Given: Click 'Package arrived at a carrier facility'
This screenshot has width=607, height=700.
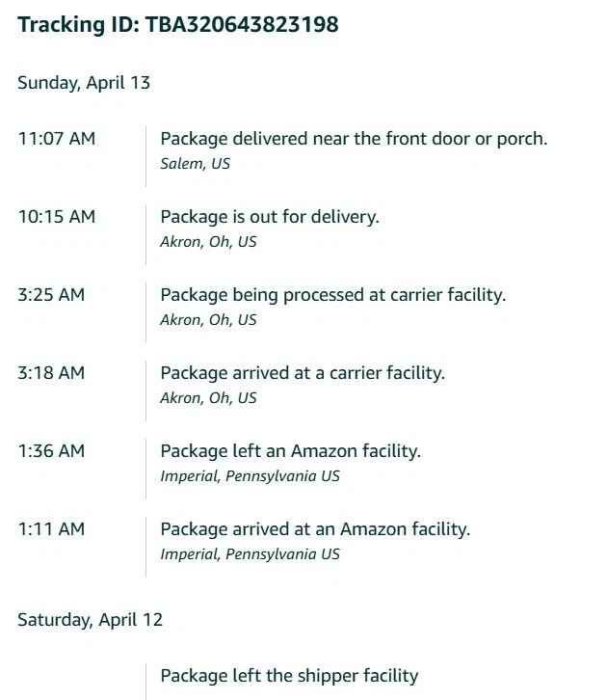Looking at the screenshot, I should click(303, 374).
